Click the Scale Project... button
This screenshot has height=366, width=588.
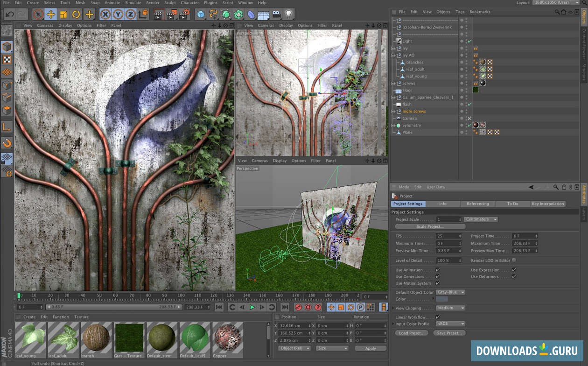pos(430,227)
